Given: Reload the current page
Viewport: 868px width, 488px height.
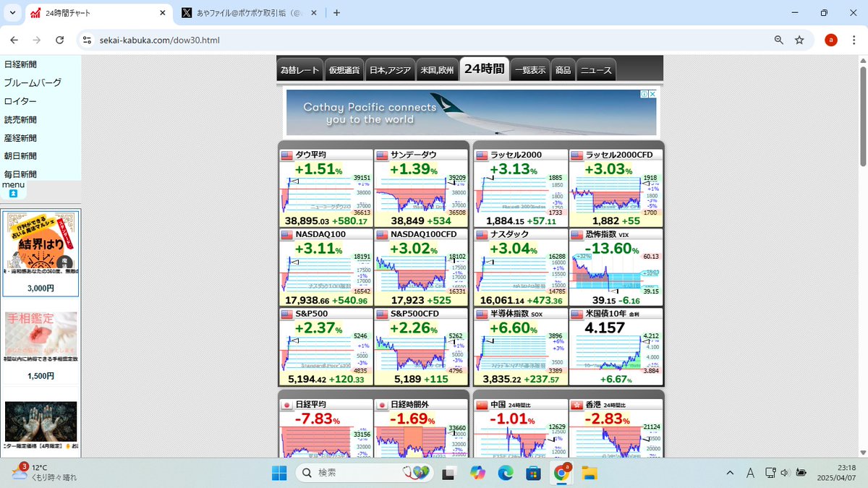Looking at the screenshot, I should click(x=60, y=40).
